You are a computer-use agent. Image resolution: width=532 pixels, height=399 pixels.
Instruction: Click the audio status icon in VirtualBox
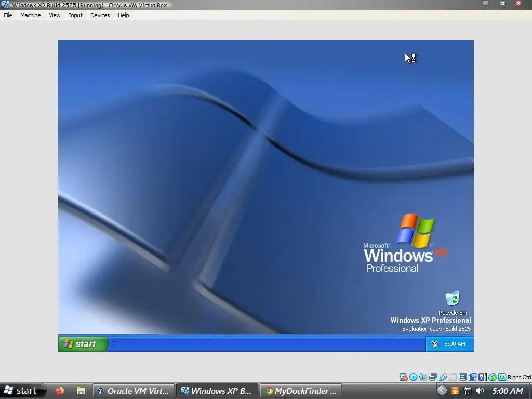(x=423, y=377)
